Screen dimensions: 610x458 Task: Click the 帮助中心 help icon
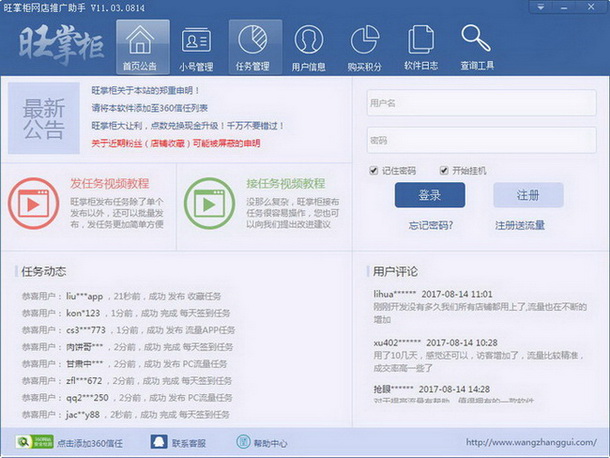[x=243, y=442]
